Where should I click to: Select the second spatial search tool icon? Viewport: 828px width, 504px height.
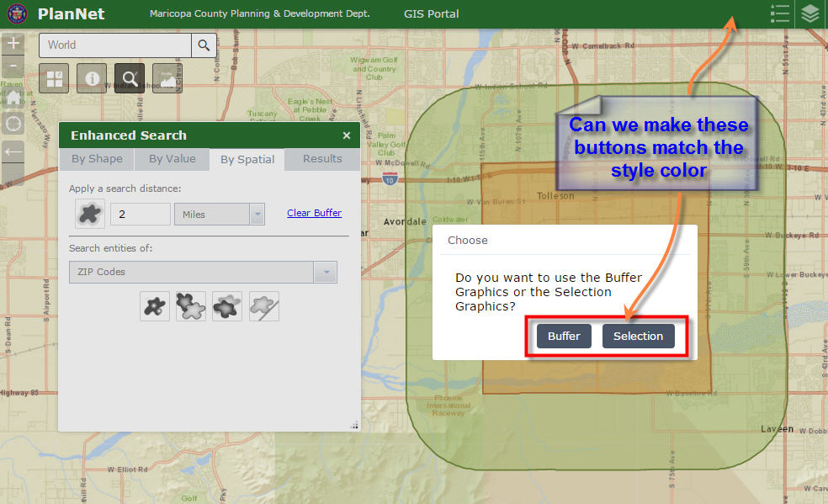191,306
